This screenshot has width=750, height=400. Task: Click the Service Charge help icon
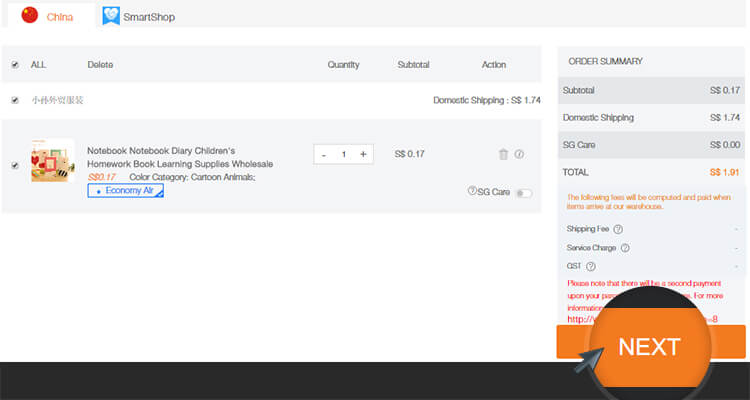pyautogui.click(x=625, y=248)
